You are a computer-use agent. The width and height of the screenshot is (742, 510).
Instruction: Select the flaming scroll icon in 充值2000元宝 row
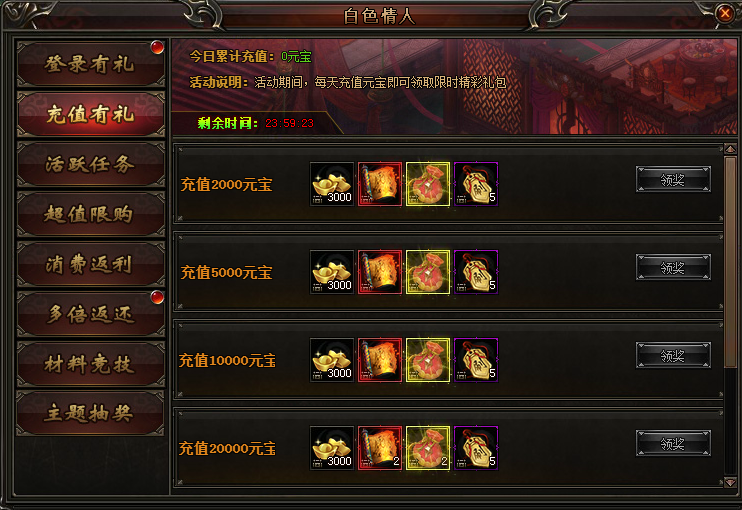(380, 184)
